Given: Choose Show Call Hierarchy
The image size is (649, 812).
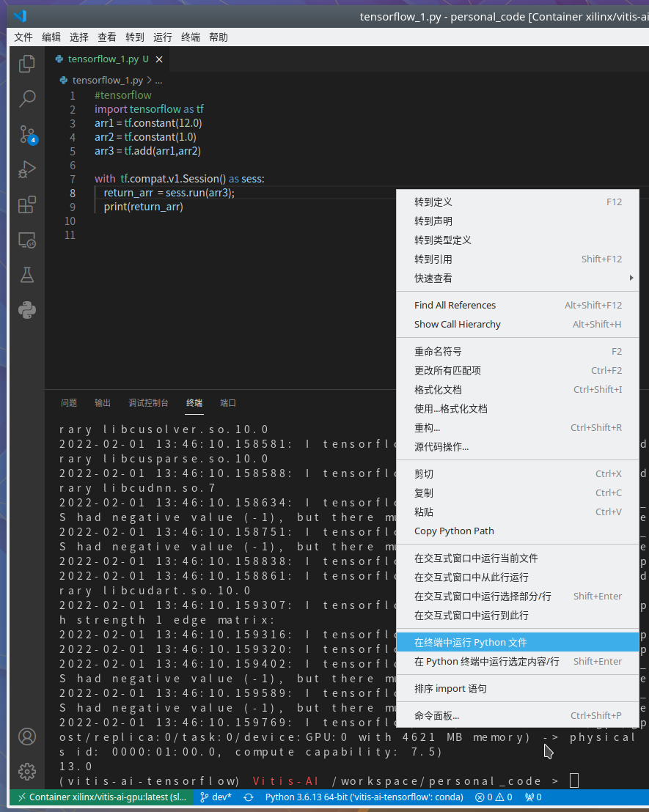Looking at the screenshot, I should click(x=517, y=324).
